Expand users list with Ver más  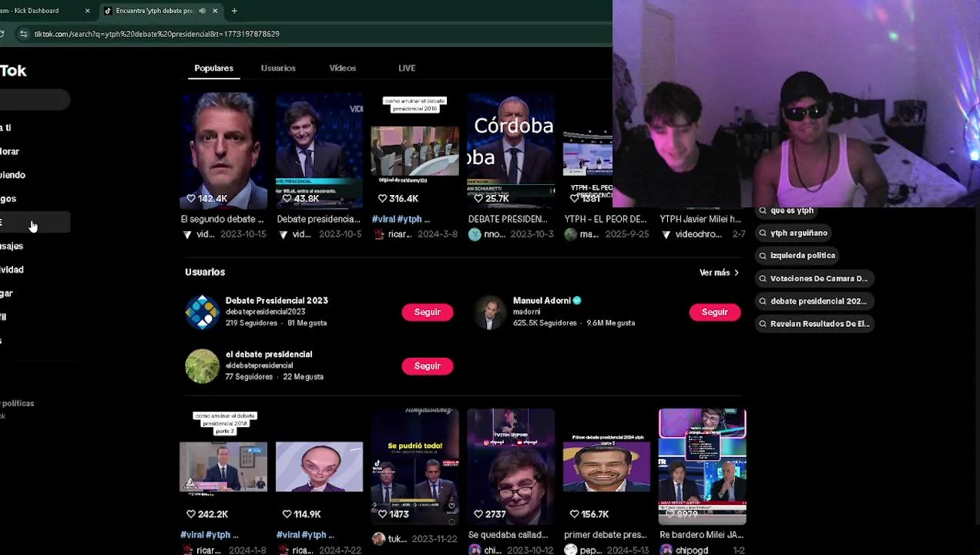click(x=719, y=273)
